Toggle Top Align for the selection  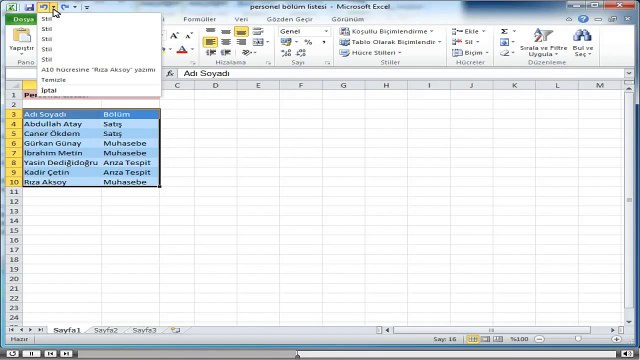click(211, 31)
